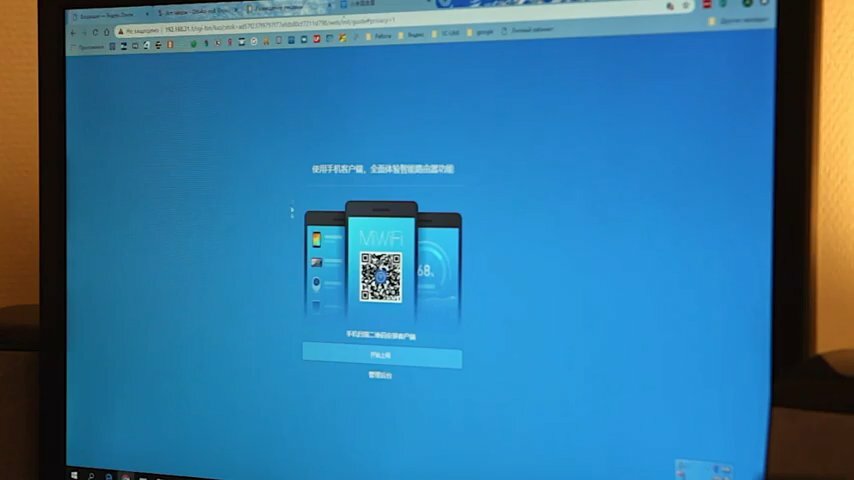This screenshot has width=854, height=480.
Task: Click the red square bookmark icon
Action: (x=316, y=39)
